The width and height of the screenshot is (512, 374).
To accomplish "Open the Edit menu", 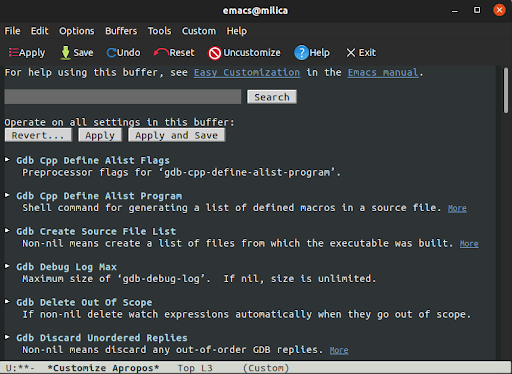I will [x=40, y=31].
